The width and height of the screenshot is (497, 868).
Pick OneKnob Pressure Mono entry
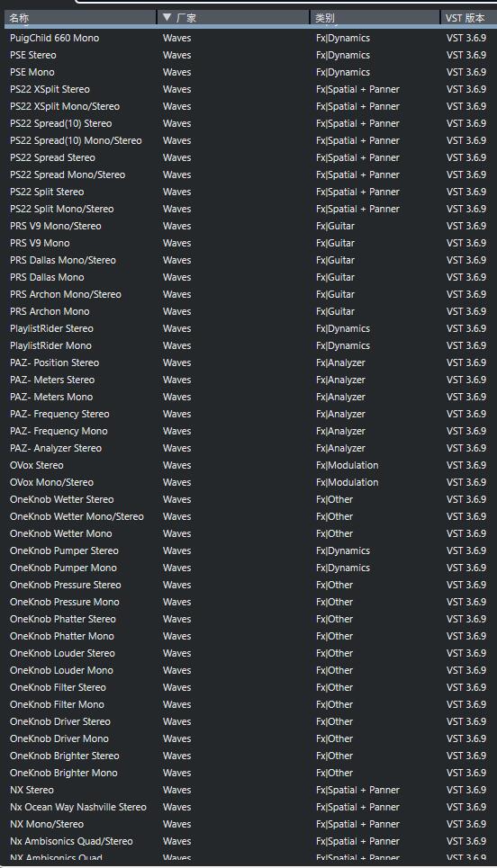coord(248,602)
